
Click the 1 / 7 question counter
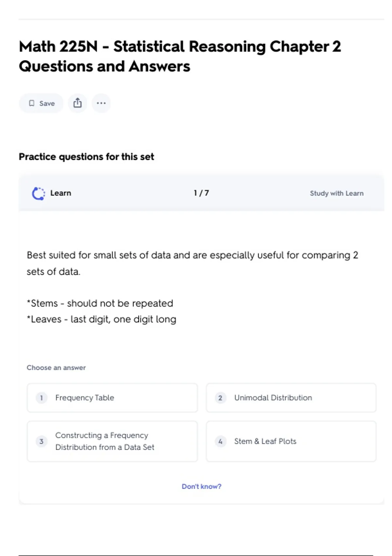point(201,193)
